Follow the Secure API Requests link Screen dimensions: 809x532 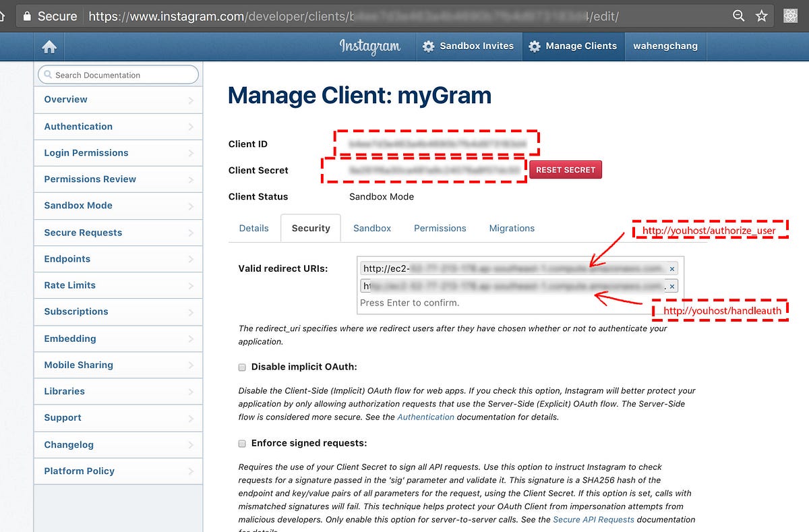(x=594, y=520)
